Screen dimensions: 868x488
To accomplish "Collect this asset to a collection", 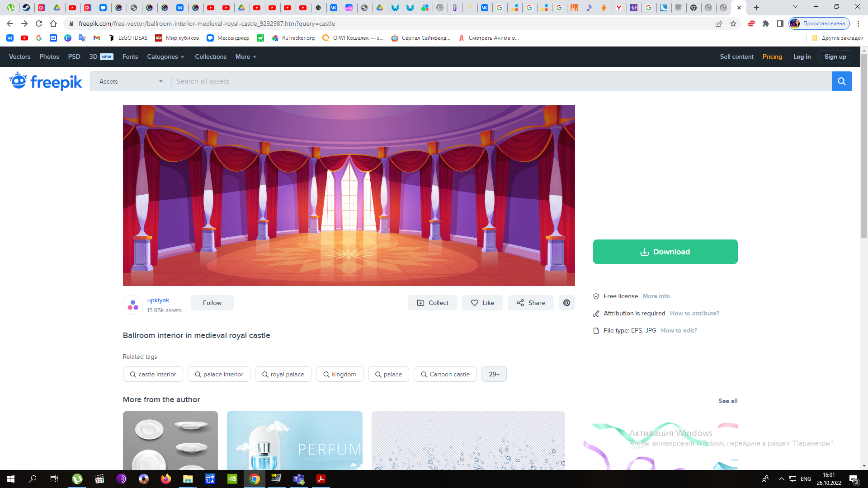I will [x=433, y=303].
